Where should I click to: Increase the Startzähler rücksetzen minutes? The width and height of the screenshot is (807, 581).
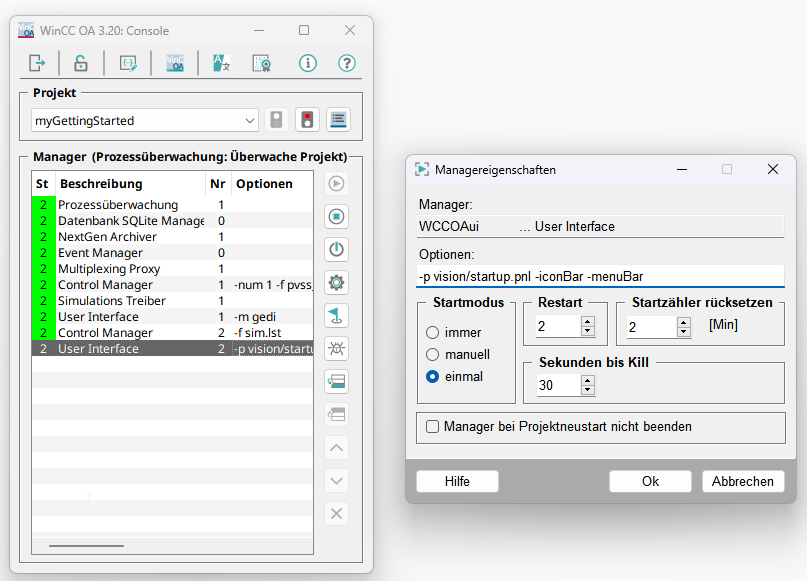tap(683, 322)
